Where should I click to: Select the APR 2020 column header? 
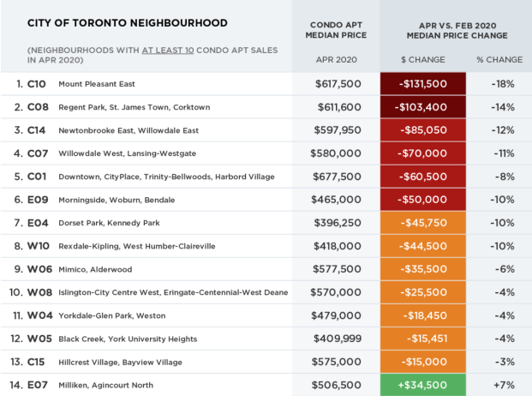336,60
